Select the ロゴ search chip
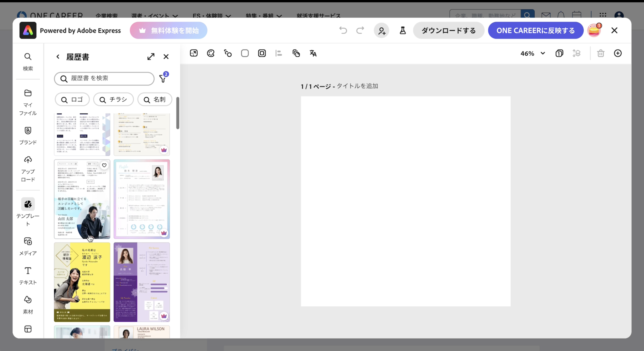Screen dimensions: 644x351 [72, 100]
